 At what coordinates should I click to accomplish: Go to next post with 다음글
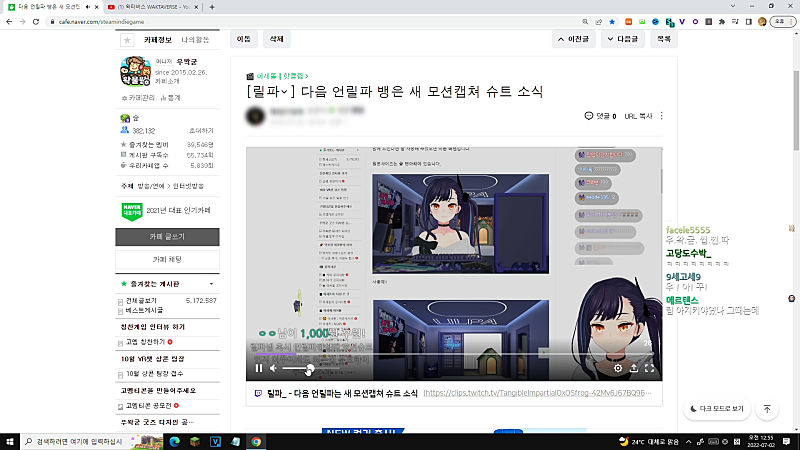point(622,39)
